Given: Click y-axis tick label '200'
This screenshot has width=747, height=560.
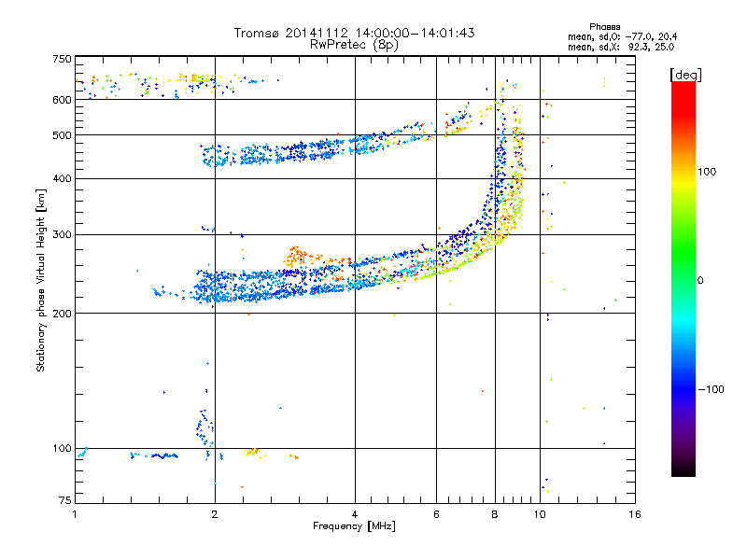Looking at the screenshot, I should [62, 314].
